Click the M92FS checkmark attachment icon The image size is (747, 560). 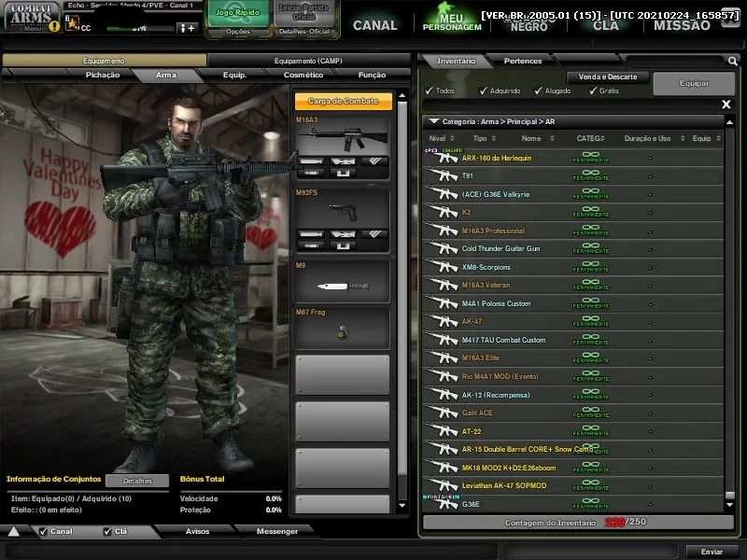[374, 234]
